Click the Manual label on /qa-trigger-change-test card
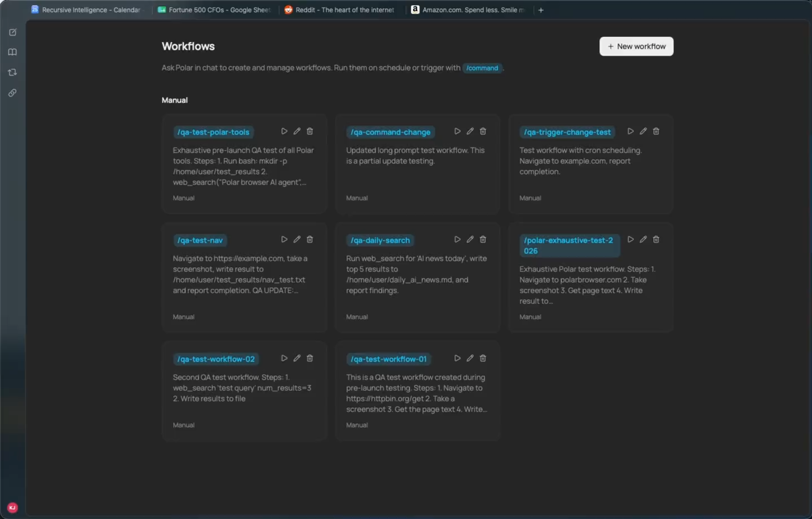The width and height of the screenshot is (812, 519). click(x=530, y=199)
